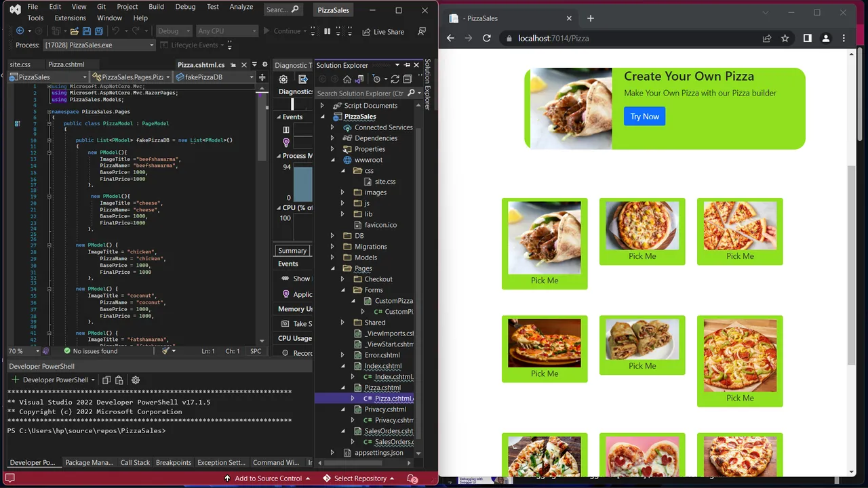Image resolution: width=868 pixels, height=488 pixels.
Task: Open the browser profile avatar icon
Action: coord(826,39)
